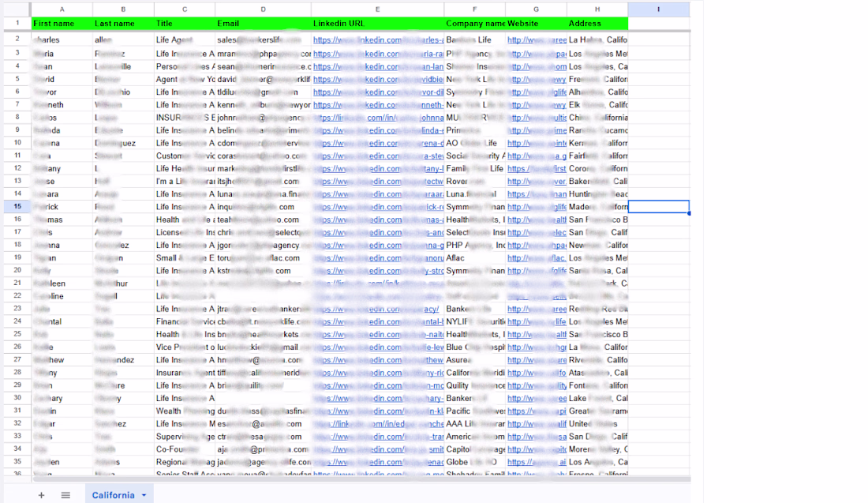Select column C header
868x503 pixels.
point(185,9)
